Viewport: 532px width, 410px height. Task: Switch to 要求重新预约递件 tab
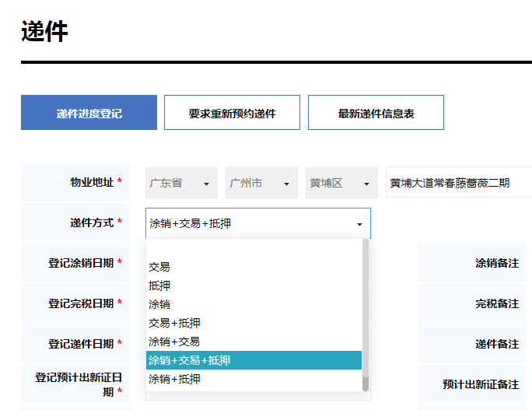232,112
